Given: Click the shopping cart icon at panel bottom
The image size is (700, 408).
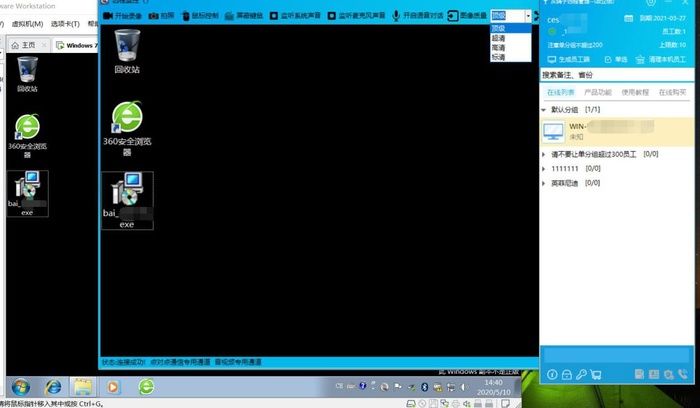Looking at the screenshot, I should 596,375.
